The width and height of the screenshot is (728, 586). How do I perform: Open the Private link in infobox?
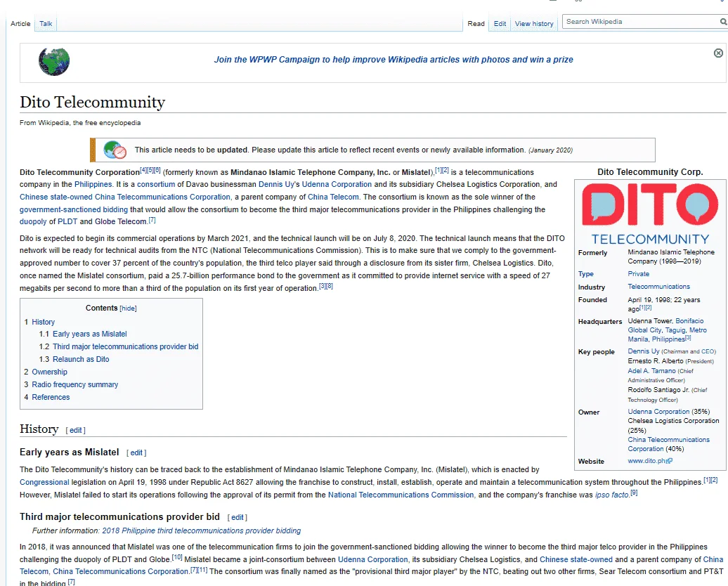[x=638, y=274]
